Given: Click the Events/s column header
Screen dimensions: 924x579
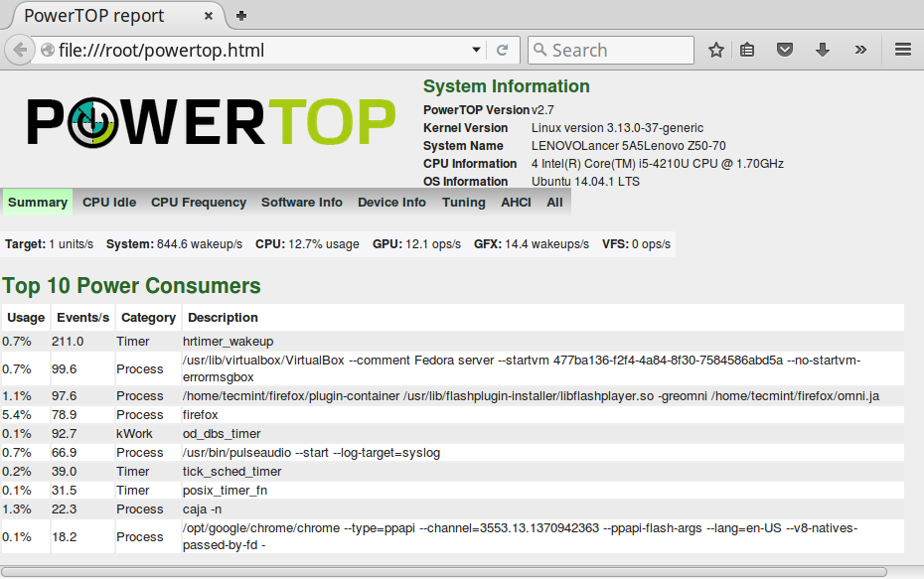Looking at the screenshot, I should [83, 318].
